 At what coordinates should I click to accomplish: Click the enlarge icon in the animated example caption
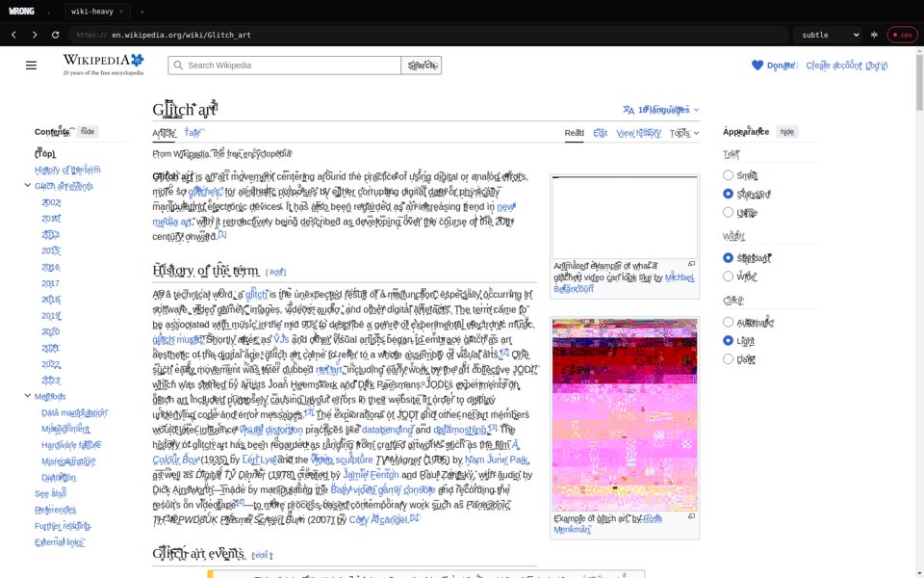691,264
